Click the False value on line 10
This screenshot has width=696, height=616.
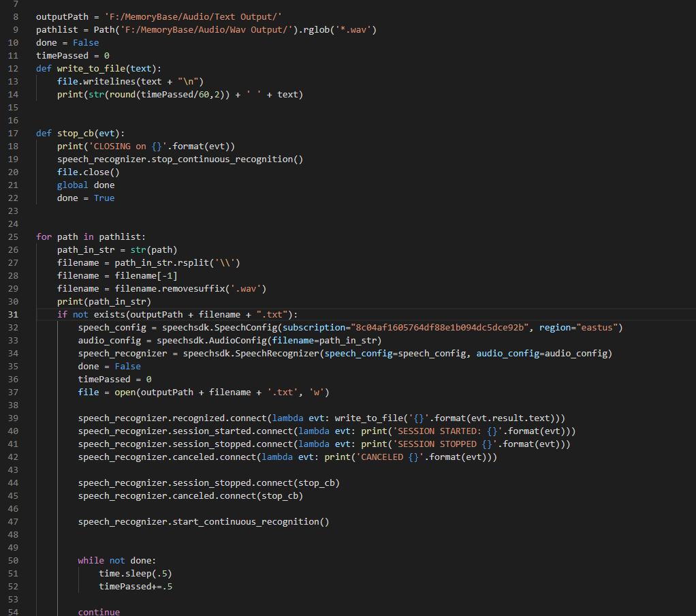coord(86,43)
